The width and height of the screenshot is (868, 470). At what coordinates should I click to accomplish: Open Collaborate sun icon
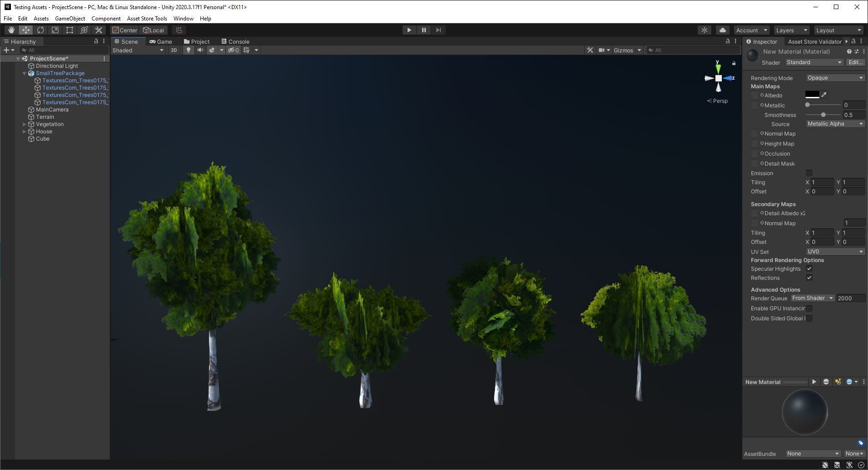click(705, 30)
